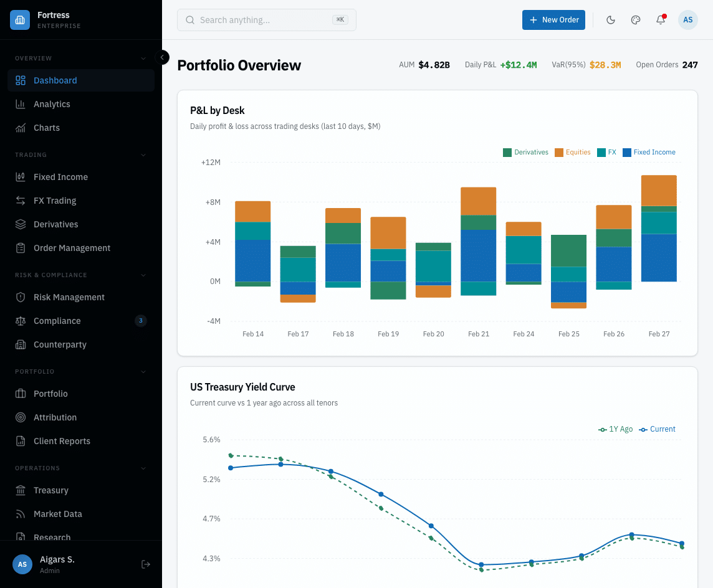Open notifications via the bell icon
Viewport: 713px width, 588px height.
pyautogui.click(x=660, y=19)
